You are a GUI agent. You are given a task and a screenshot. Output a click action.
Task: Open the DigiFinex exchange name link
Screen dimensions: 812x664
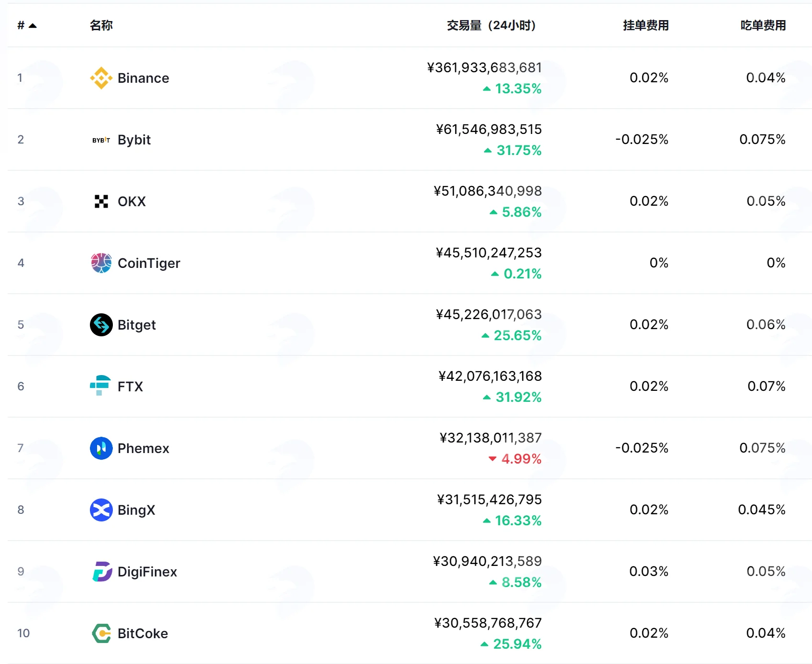tap(147, 572)
